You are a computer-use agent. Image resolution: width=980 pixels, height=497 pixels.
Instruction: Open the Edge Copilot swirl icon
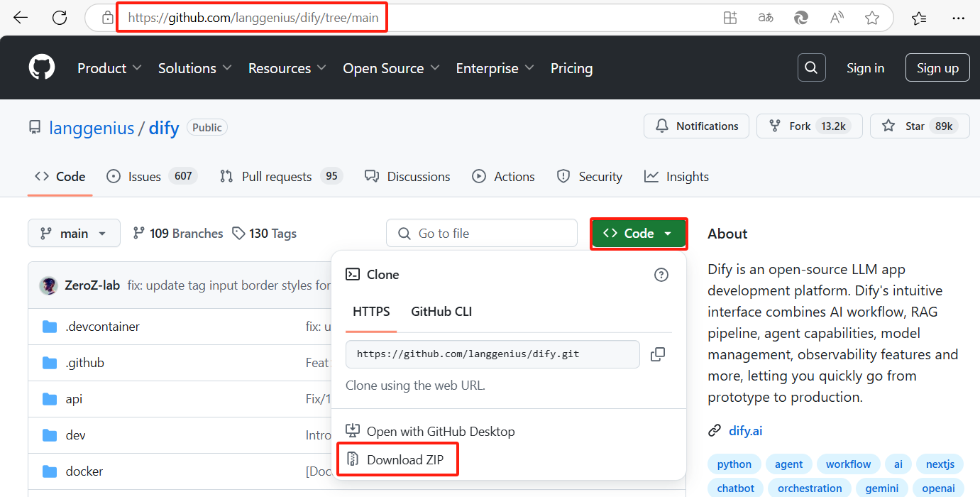801,18
